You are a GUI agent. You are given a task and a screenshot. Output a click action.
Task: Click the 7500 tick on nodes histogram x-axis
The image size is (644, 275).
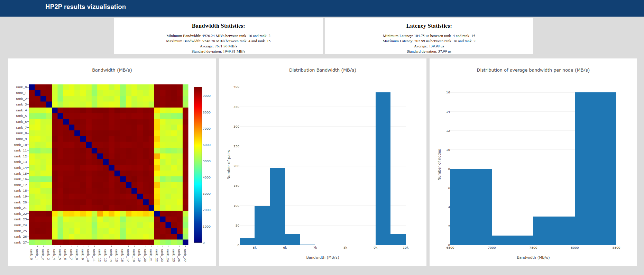[x=533, y=248]
